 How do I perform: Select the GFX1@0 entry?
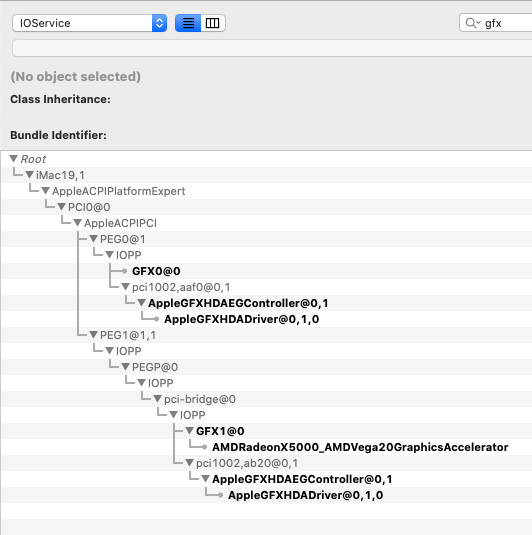click(x=220, y=431)
